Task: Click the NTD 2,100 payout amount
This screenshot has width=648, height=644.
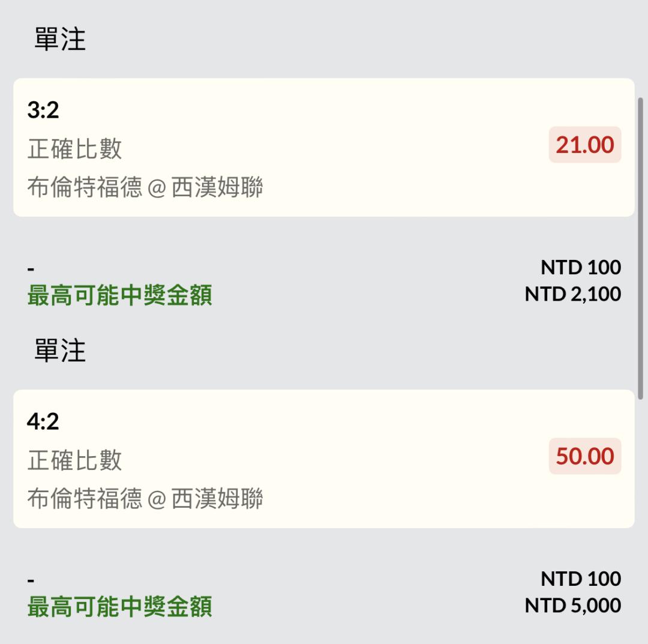Action: click(x=572, y=294)
